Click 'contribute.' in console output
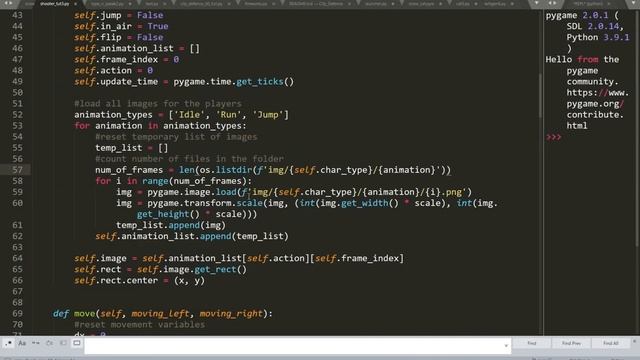The width and height of the screenshot is (640, 360). click(595, 115)
